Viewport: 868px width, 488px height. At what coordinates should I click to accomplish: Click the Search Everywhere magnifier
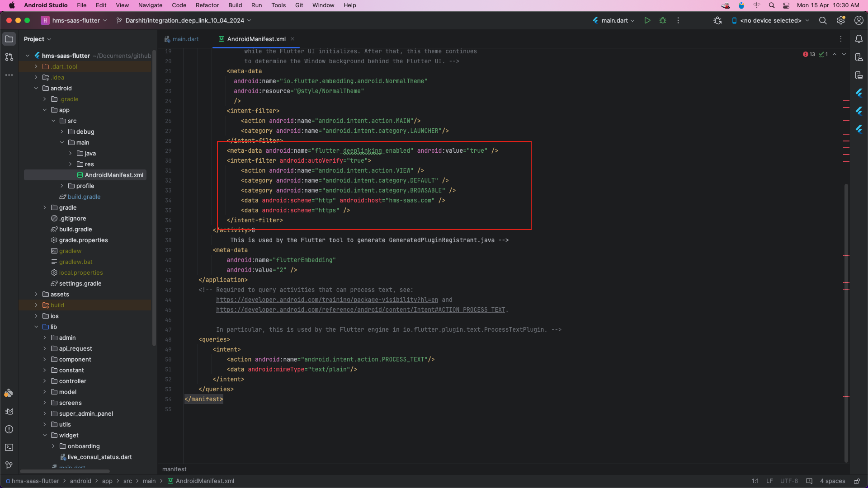823,20
